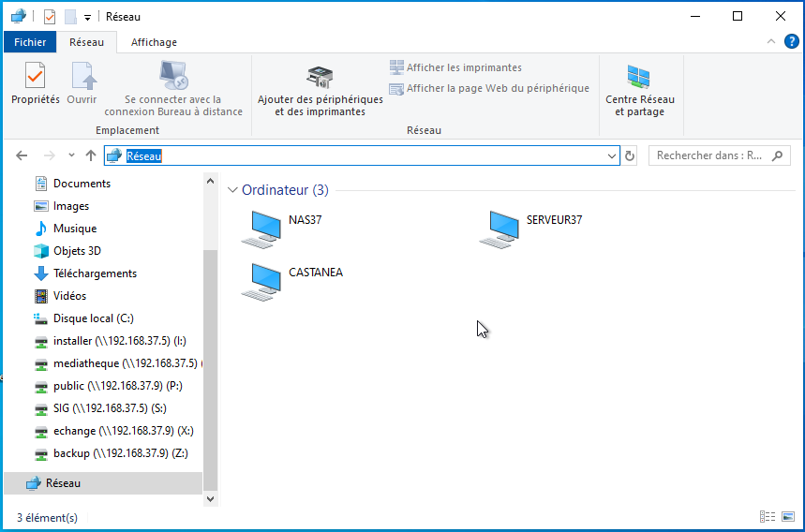This screenshot has height=532, width=805.
Task: Open the recent locations dropdown arrow
Action: [70, 156]
